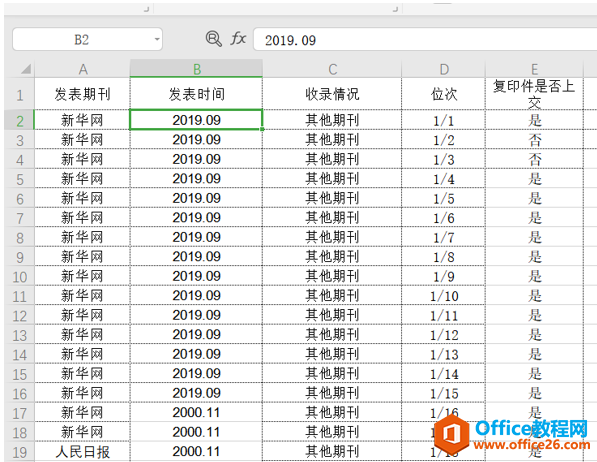Click the 复印件是否上交 header cell
597x462 pixels.
point(534,94)
